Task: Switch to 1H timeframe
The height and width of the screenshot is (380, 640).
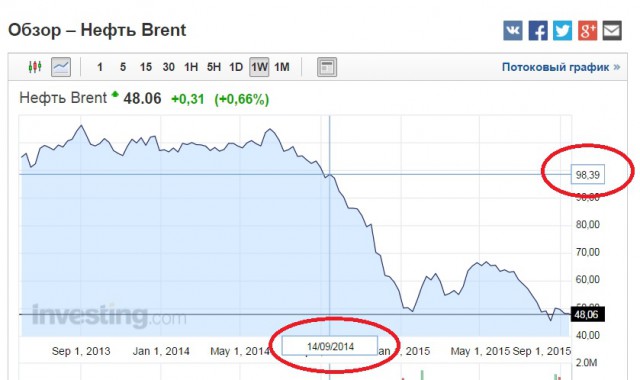Action: click(191, 67)
